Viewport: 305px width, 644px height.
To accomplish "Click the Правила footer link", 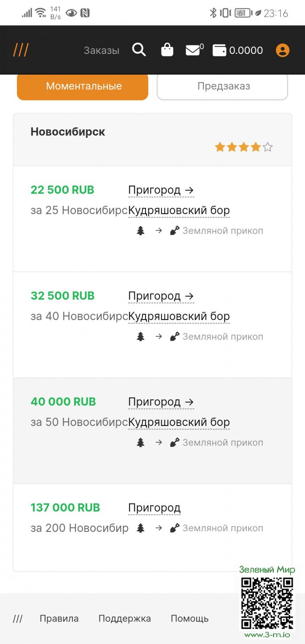I will 59,618.
